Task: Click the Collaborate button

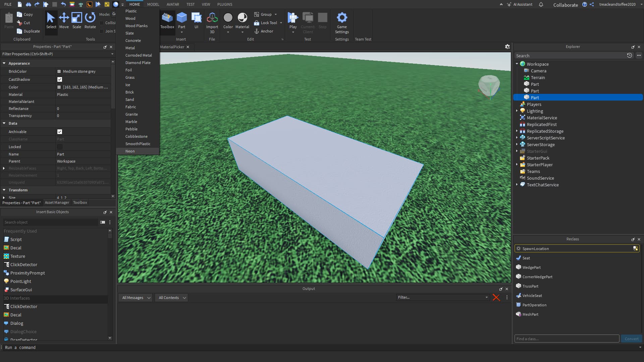Action: (x=566, y=5)
